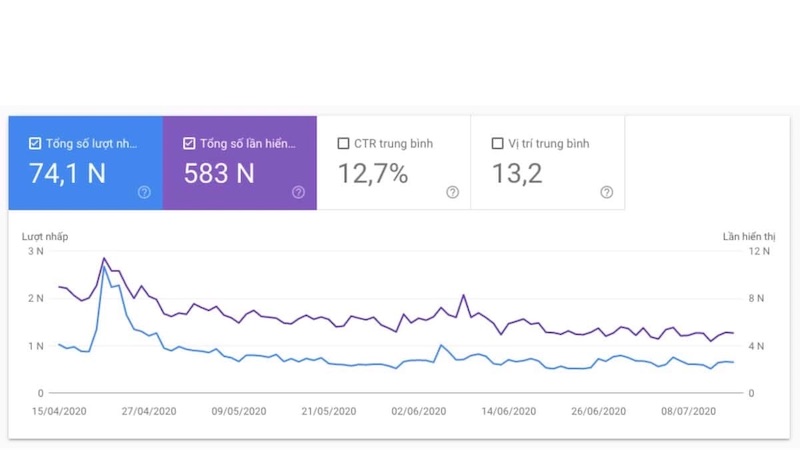800x450 pixels.
Task: Enable the CTR trung bình checkbox
Action: [x=343, y=143]
